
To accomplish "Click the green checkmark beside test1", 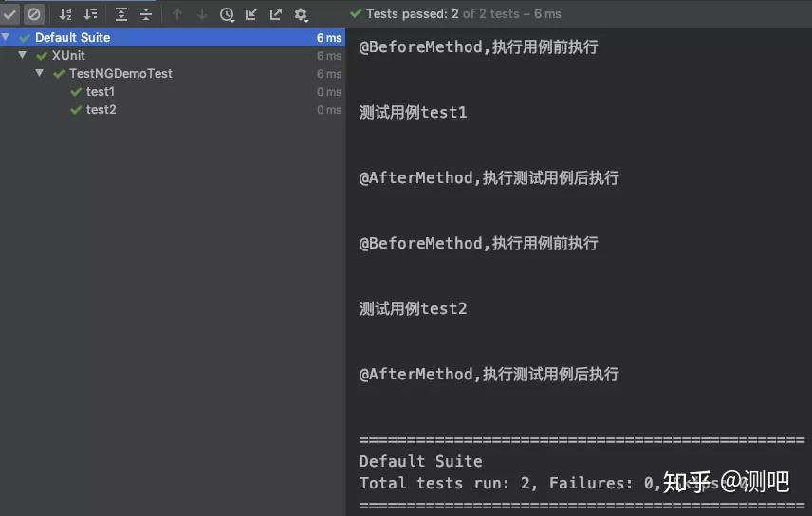I will (76, 92).
